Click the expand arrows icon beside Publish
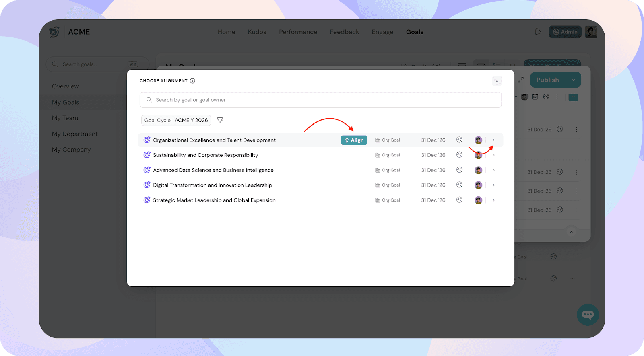The image size is (644, 356). pos(520,80)
